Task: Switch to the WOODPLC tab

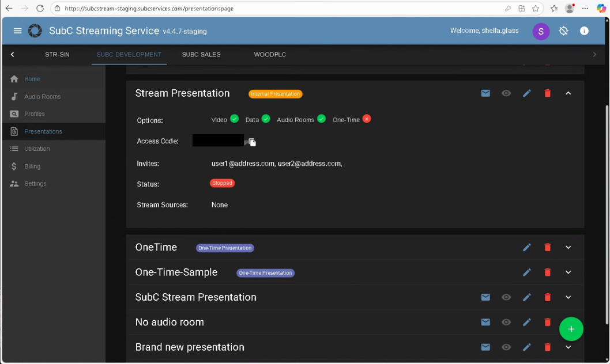Action: click(270, 55)
